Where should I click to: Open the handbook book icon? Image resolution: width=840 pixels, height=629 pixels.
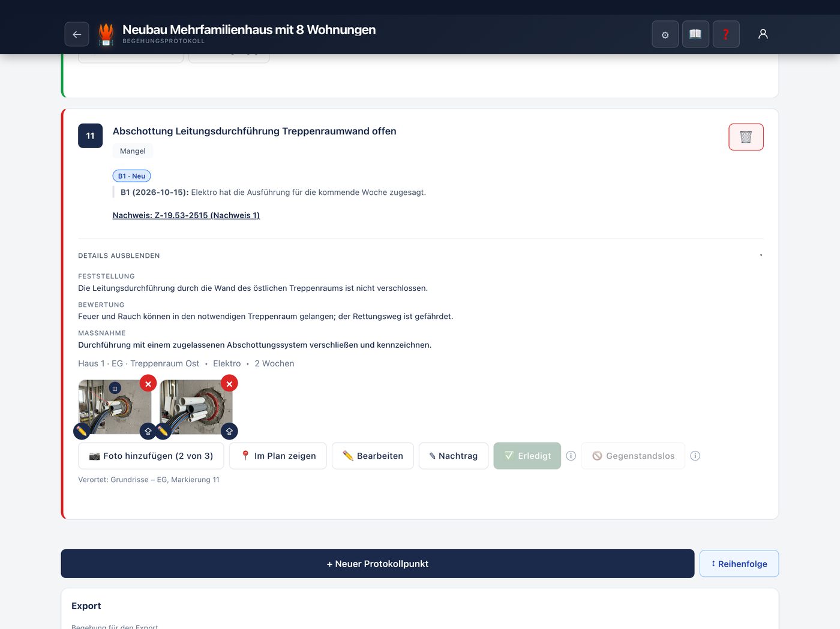point(695,34)
